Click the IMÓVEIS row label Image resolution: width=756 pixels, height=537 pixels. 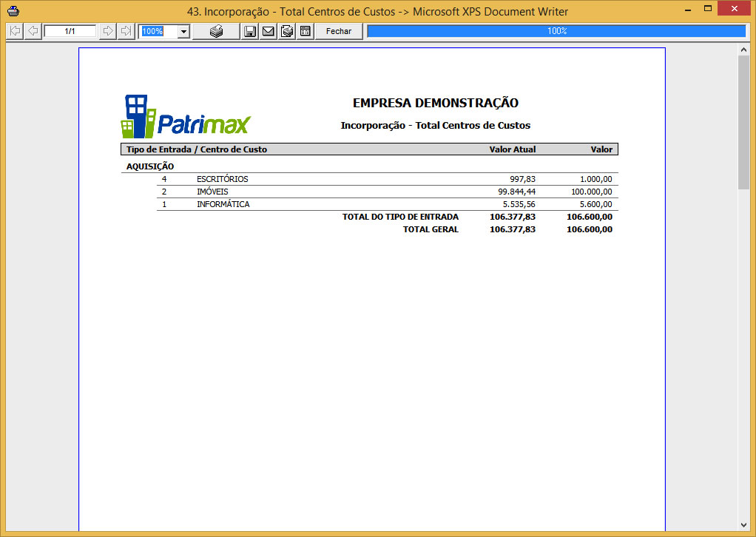(212, 192)
